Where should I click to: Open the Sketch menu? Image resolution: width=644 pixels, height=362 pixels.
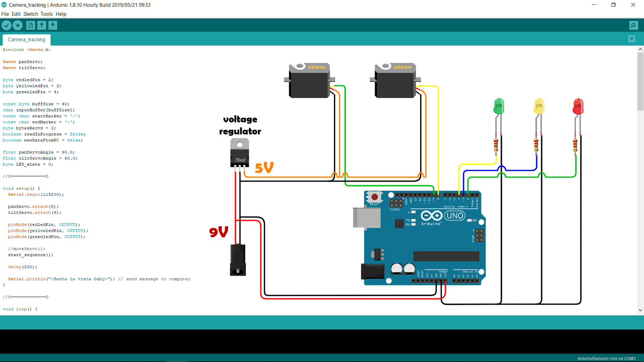(x=30, y=14)
